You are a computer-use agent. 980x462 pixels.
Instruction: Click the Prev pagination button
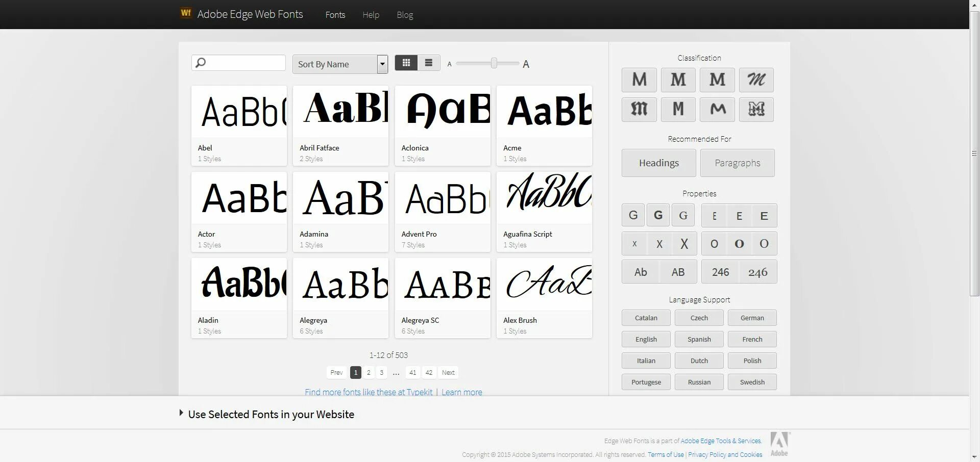pyautogui.click(x=336, y=372)
